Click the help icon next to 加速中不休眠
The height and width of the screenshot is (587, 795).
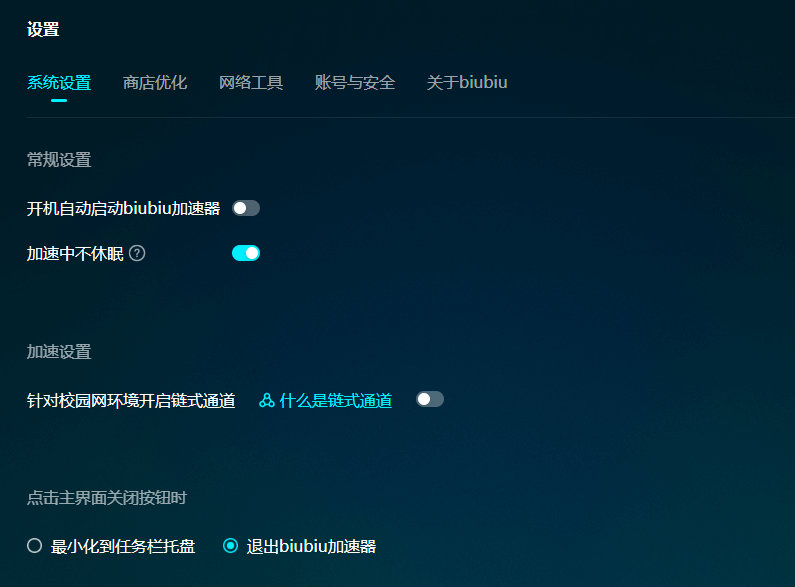pyautogui.click(x=137, y=253)
